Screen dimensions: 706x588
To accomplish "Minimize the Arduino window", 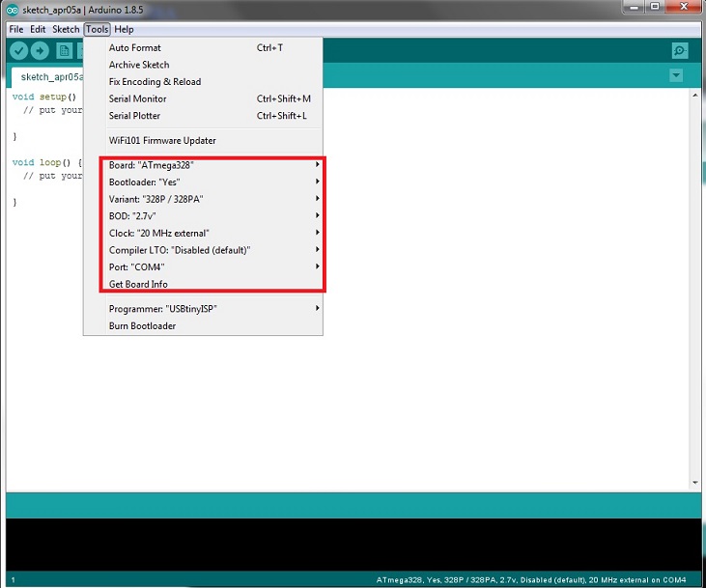I will tap(635, 7).
